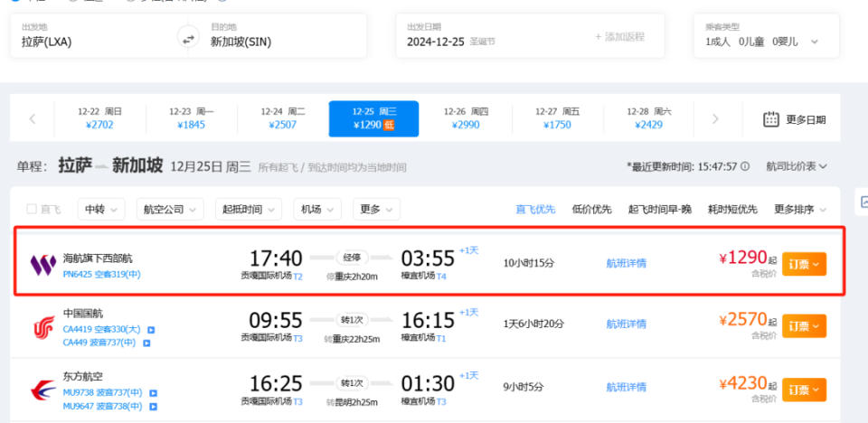Image resolution: width=868 pixels, height=423 pixels.
Task: Click flight number PN6425 空客319(中)
Action: point(102,274)
